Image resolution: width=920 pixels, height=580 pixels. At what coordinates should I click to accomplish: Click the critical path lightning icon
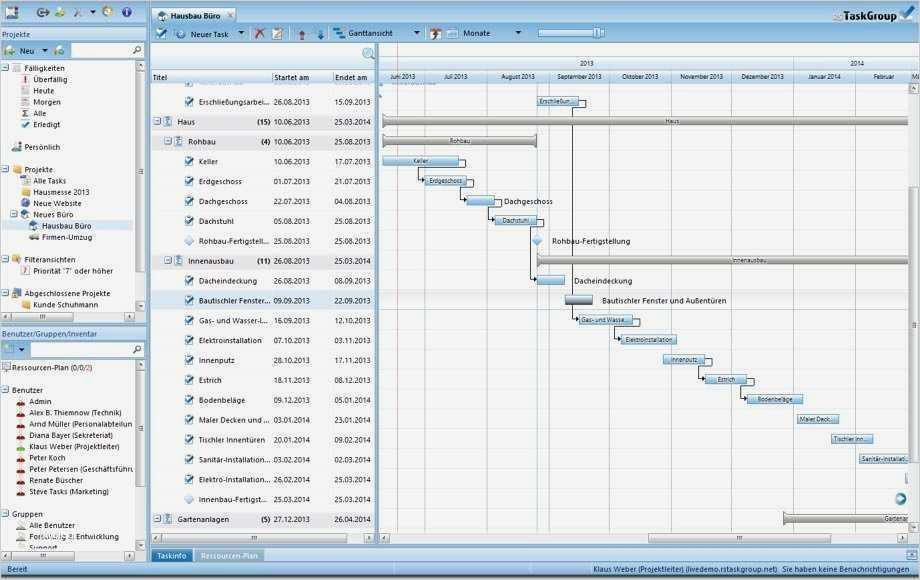(x=435, y=33)
